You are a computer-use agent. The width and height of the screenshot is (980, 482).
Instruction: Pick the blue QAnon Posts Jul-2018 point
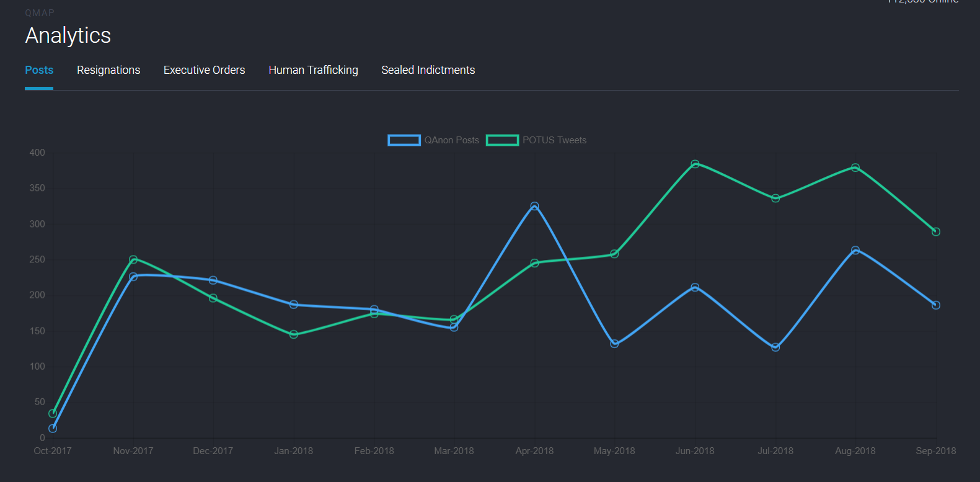pos(775,347)
